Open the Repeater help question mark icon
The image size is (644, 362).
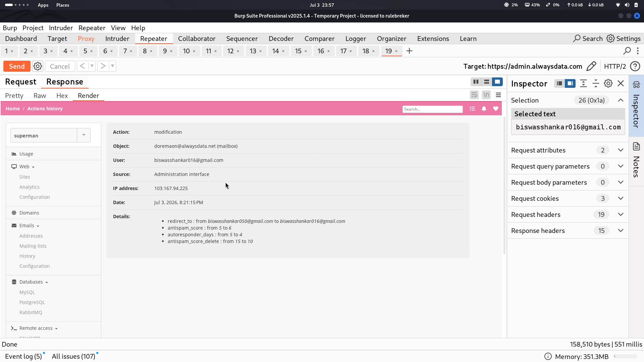(x=635, y=66)
